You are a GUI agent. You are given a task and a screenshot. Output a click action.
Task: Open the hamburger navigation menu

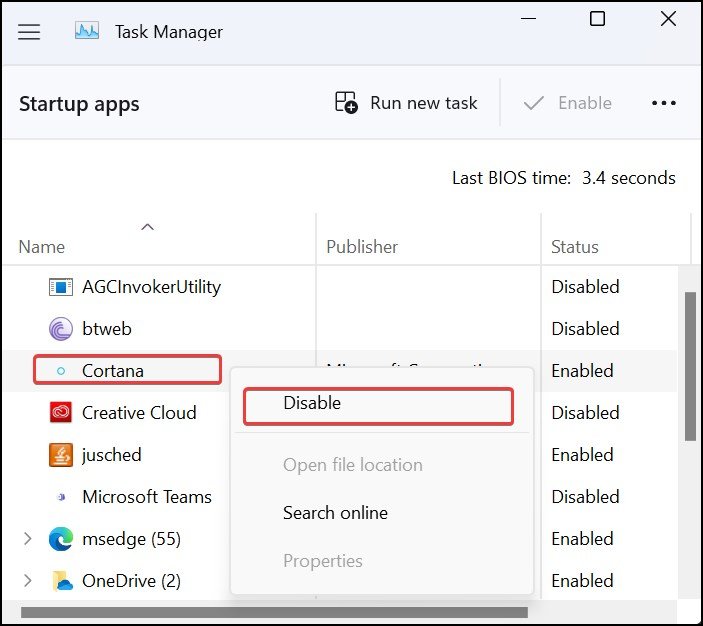tap(29, 32)
